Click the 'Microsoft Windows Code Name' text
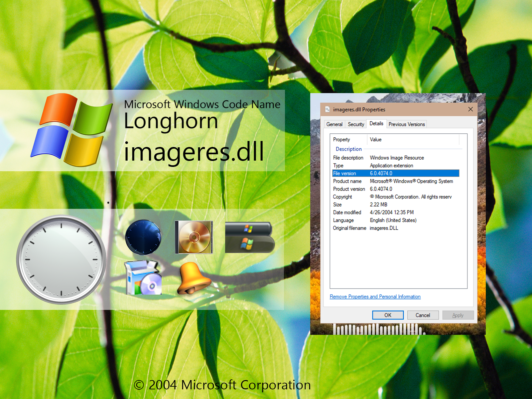532x399 pixels. click(202, 104)
